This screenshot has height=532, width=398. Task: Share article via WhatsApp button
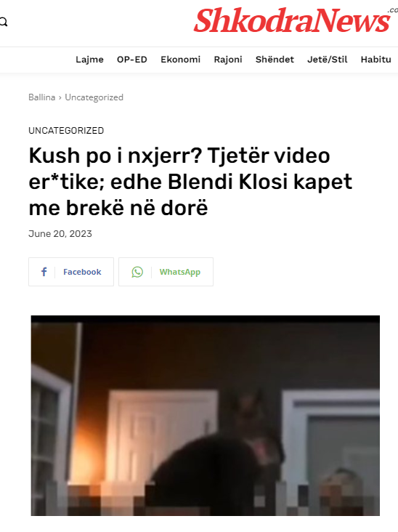(166, 272)
